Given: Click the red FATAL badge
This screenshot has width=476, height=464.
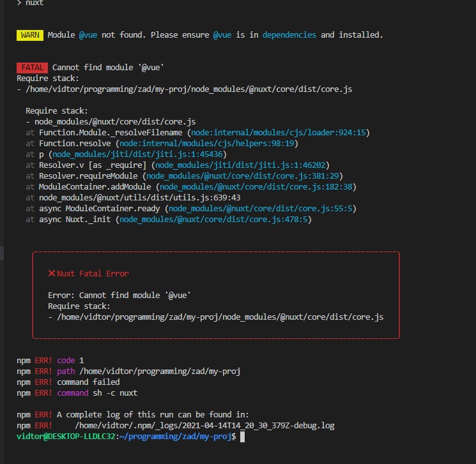Looking at the screenshot, I should 32,68.
